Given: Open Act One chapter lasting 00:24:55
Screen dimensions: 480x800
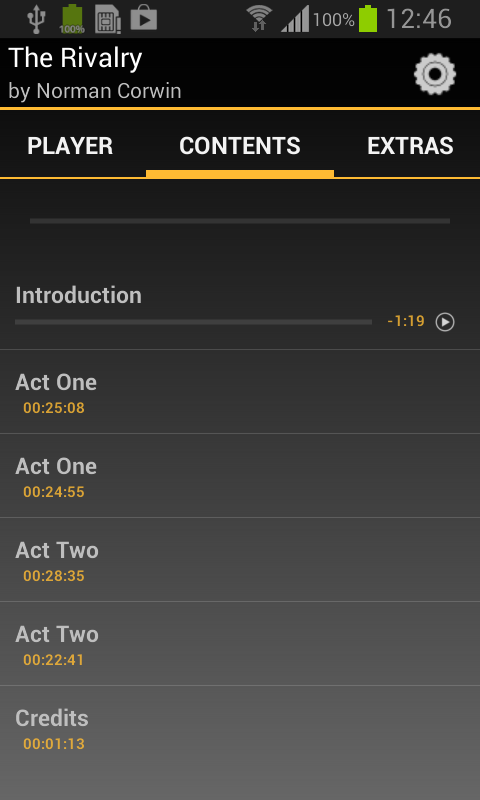Looking at the screenshot, I should tap(240, 476).
